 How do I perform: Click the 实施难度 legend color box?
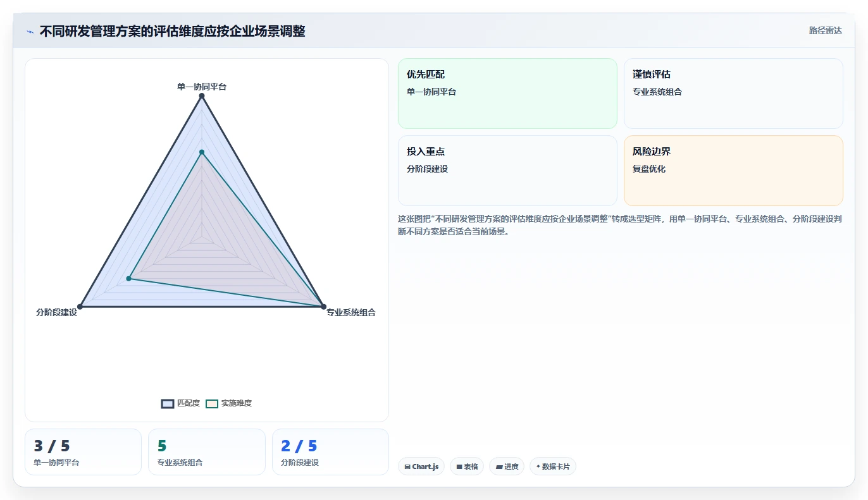pyautogui.click(x=212, y=404)
